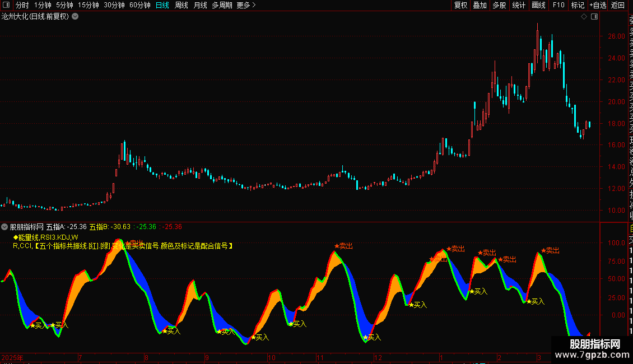Click the 标记 mark button
This screenshot has width=633, height=364.
[578, 5]
